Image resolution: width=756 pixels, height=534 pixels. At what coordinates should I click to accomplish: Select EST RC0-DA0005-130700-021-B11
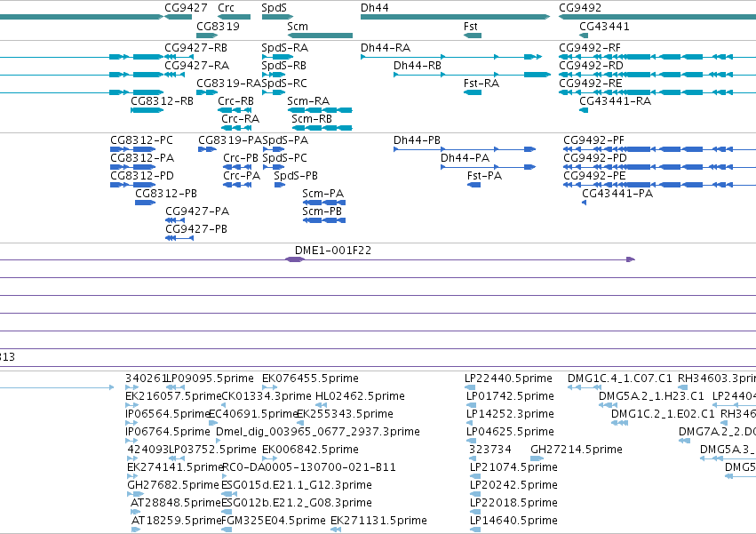(x=223, y=476)
